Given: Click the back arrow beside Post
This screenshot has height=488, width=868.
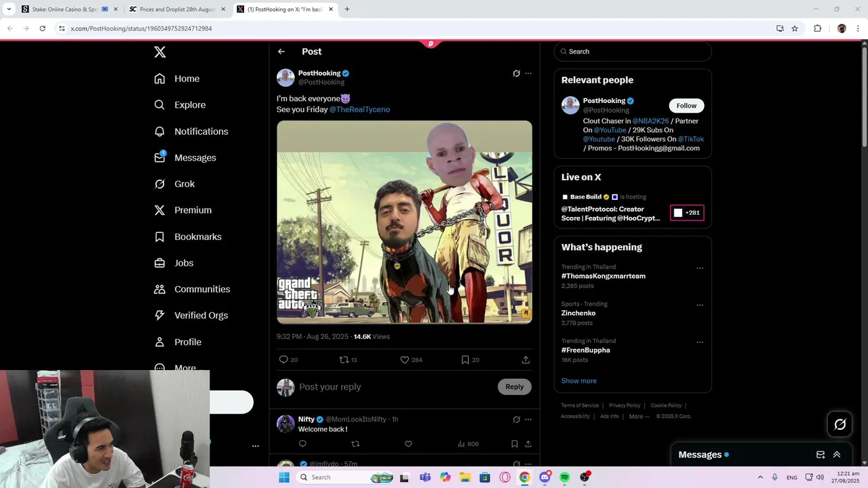Looking at the screenshot, I should [281, 52].
